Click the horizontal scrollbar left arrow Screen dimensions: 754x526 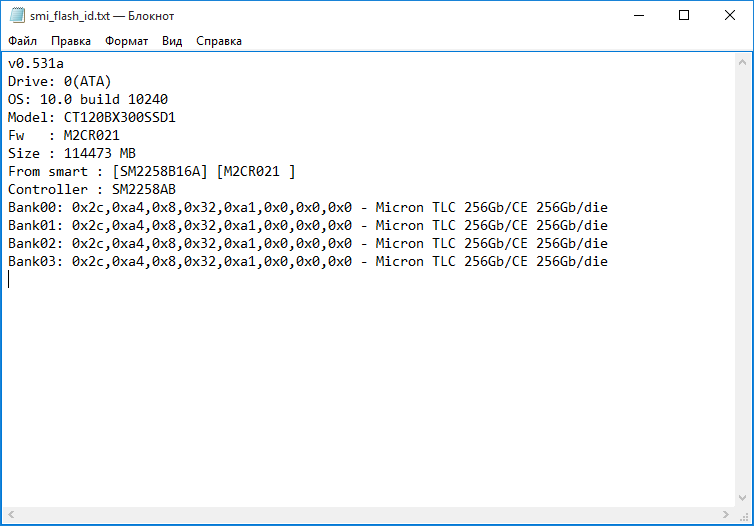point(11,514)
